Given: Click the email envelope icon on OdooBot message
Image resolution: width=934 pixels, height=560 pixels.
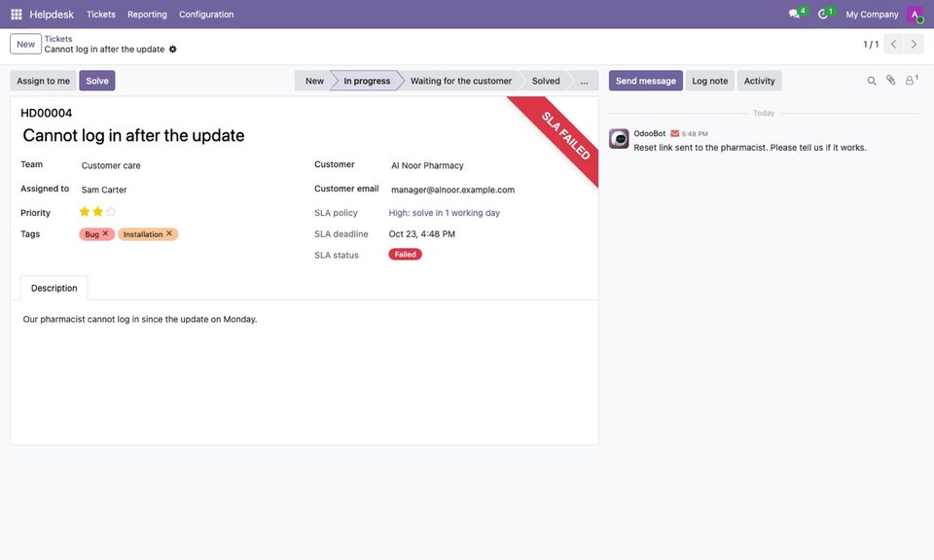Looking at the screenshot, I should click(x=675, y=133).
